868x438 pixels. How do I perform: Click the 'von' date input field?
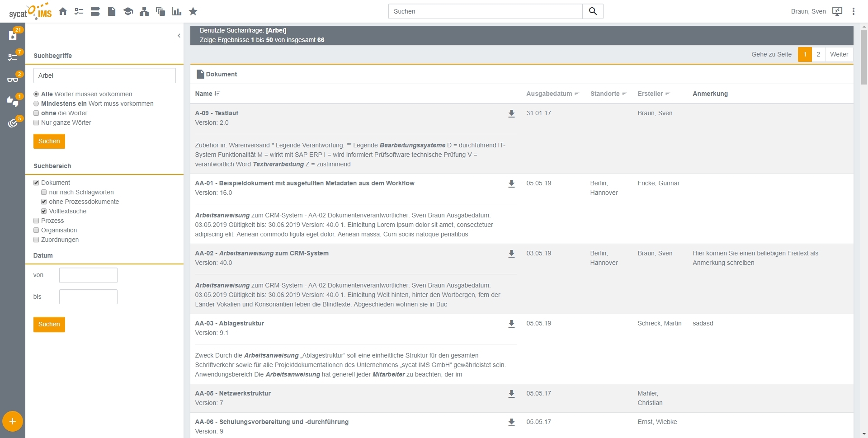click(x=88, y=275)
